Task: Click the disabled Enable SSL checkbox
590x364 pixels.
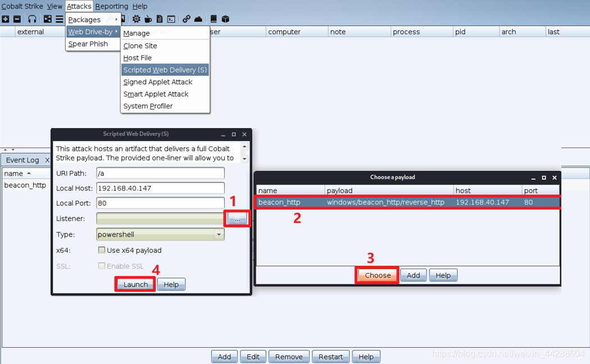Action: tap(102, 266)
